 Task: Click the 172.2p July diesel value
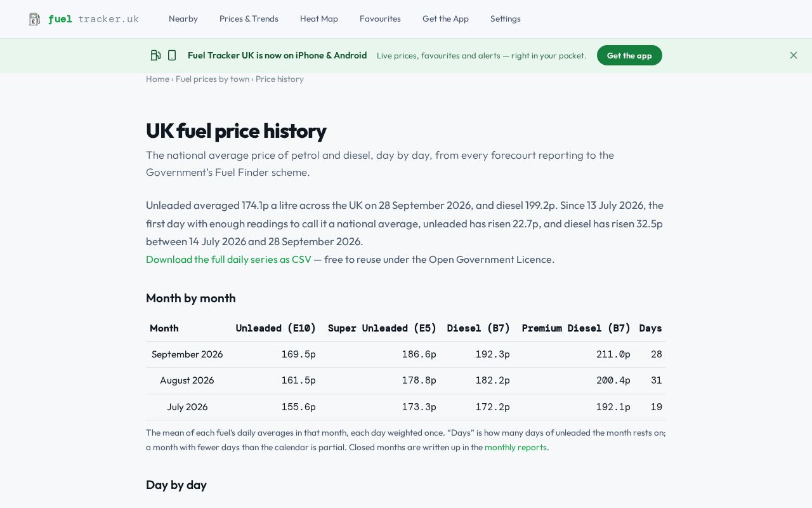pos(492,407)
